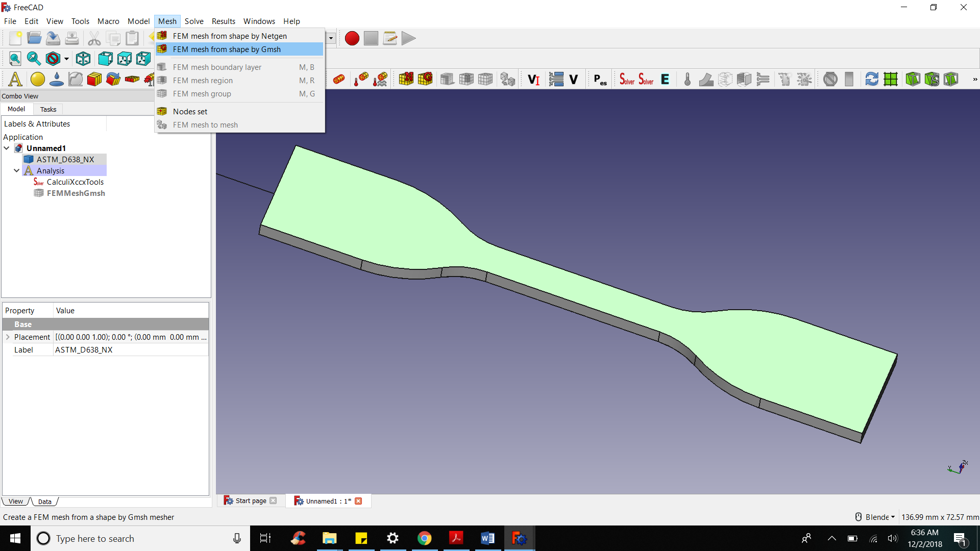Click the yellow sphere material icon
This screenshot has height=551, width=980.
(x=37, y=79)
